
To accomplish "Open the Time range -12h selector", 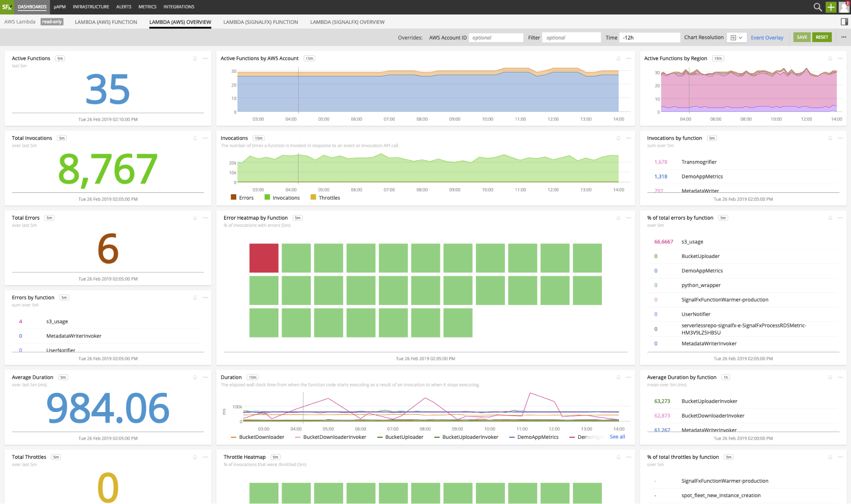I will (x=649, y=37).
